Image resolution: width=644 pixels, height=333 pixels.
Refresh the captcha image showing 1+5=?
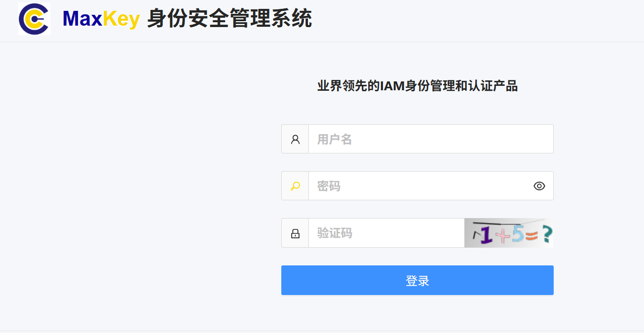click(x=509, y=233)
